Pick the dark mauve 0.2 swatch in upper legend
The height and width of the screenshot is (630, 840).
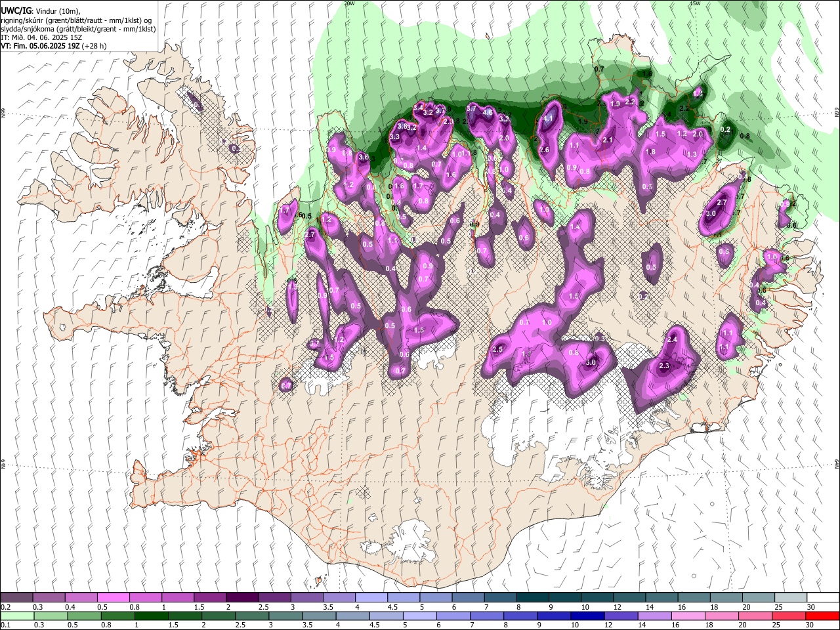coord(16,598)
